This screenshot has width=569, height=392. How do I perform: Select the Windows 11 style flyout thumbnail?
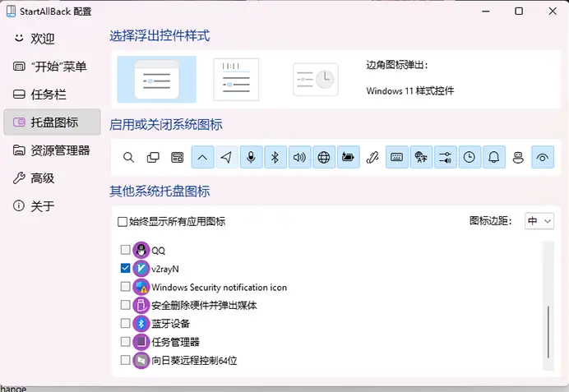(157, 80)
